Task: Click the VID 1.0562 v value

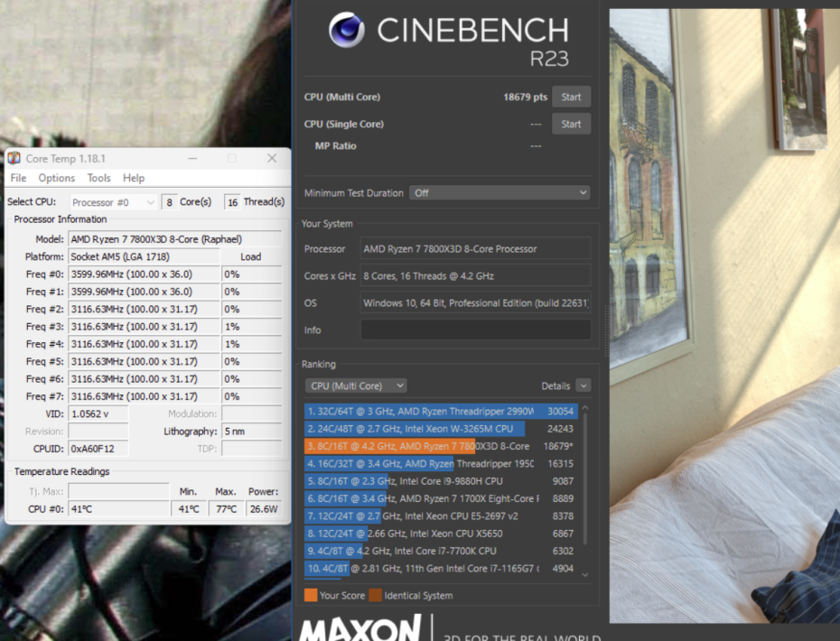Action: (98, 414)
